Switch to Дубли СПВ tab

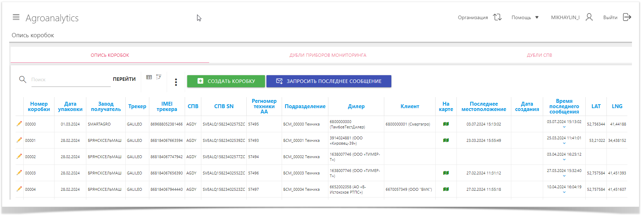[539, 55]
